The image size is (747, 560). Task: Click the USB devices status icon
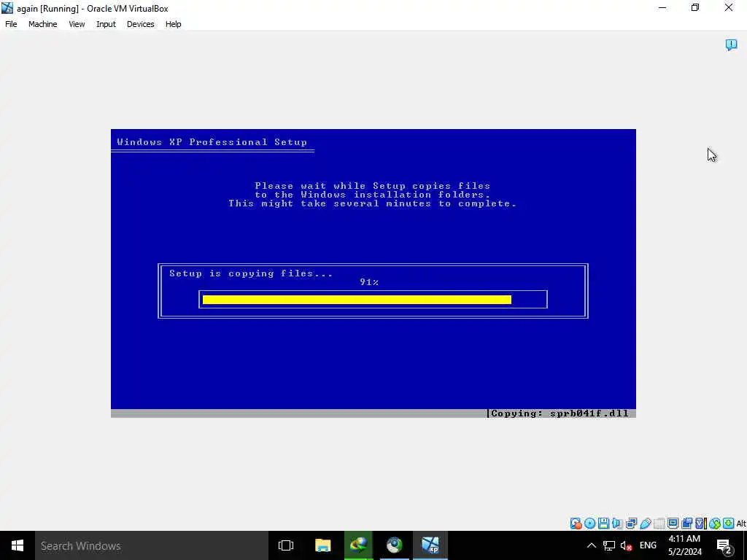pos(646,524)
